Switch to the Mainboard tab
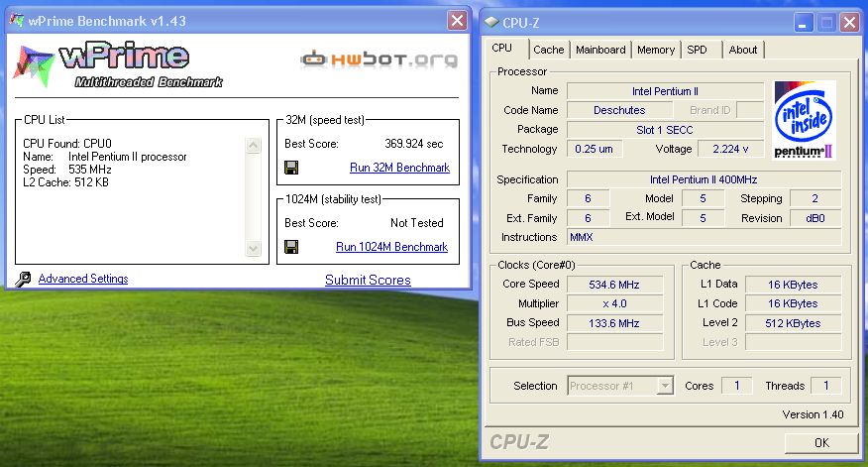The height and width of the screenshot is (467, 868). (600, 50)
